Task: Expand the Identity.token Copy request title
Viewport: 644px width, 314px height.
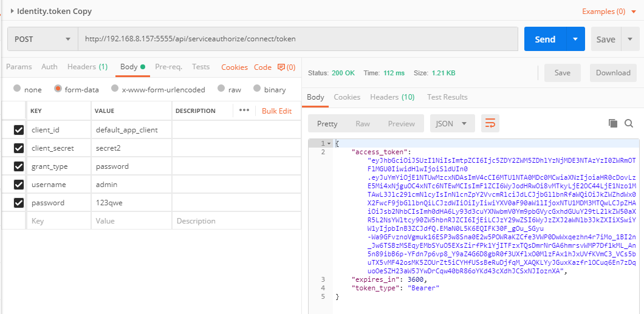Action: [x=12, y=11]
